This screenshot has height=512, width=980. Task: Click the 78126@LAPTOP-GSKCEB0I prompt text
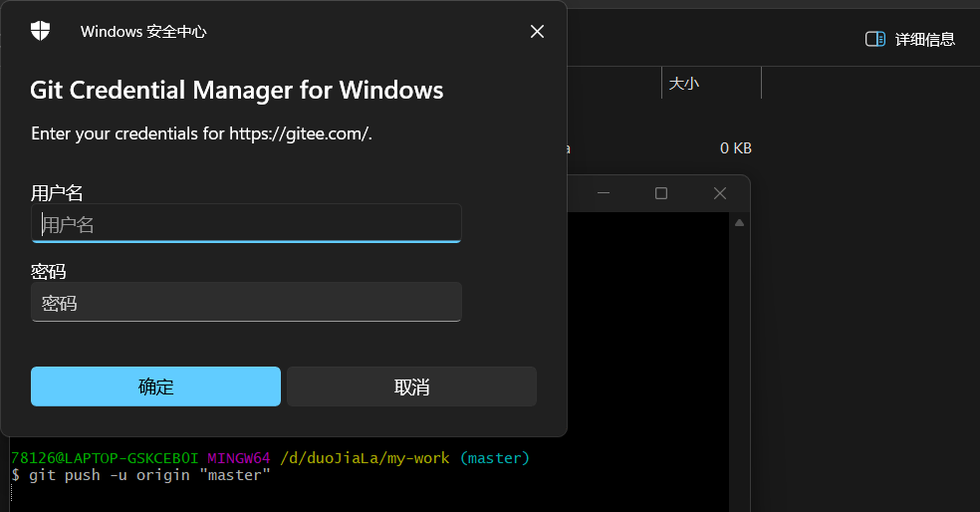click(105, 458)
